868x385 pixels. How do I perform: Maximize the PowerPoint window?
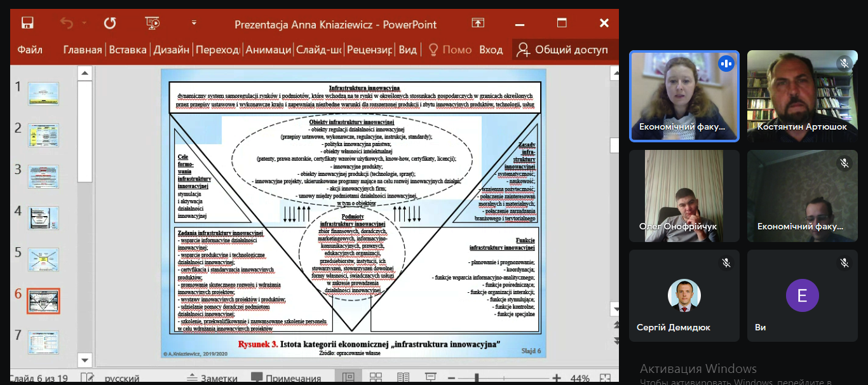(562, 24)
